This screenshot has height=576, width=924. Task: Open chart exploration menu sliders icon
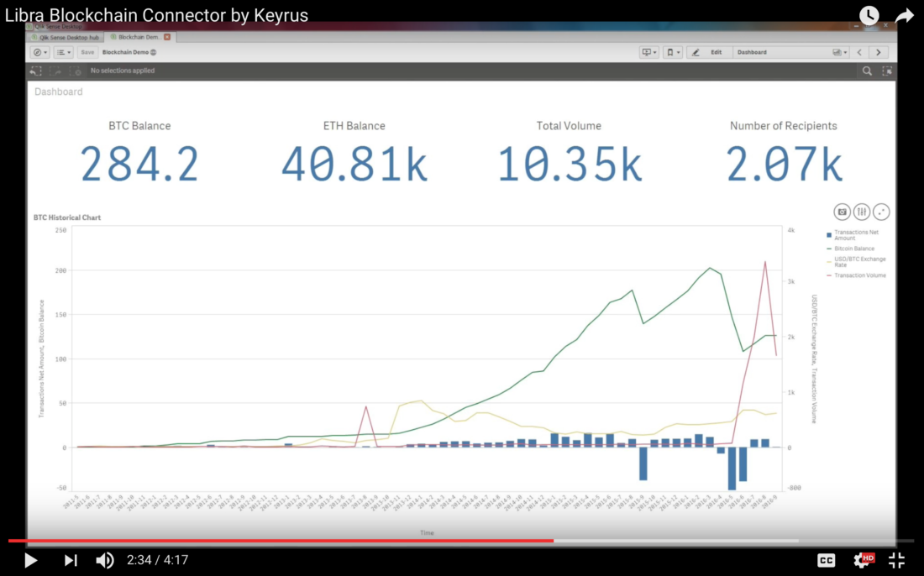click(x=861, y=212)
